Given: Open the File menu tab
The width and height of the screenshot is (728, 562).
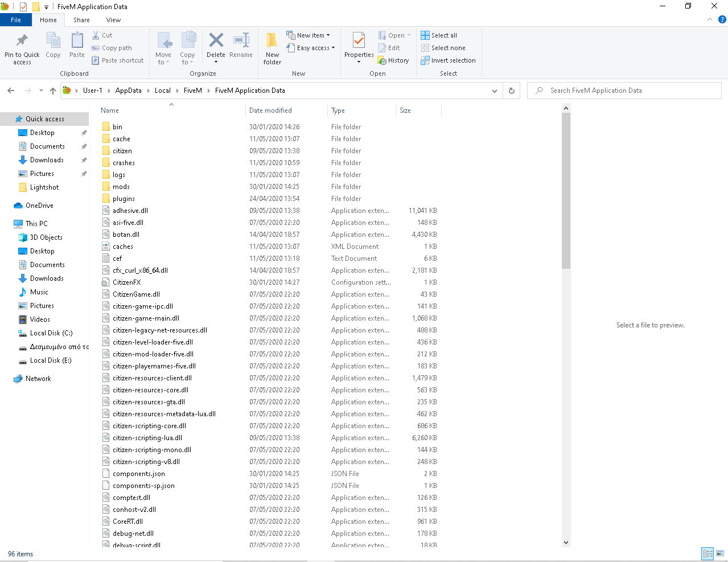Looking at the screenshot, I should coord(16,20).
